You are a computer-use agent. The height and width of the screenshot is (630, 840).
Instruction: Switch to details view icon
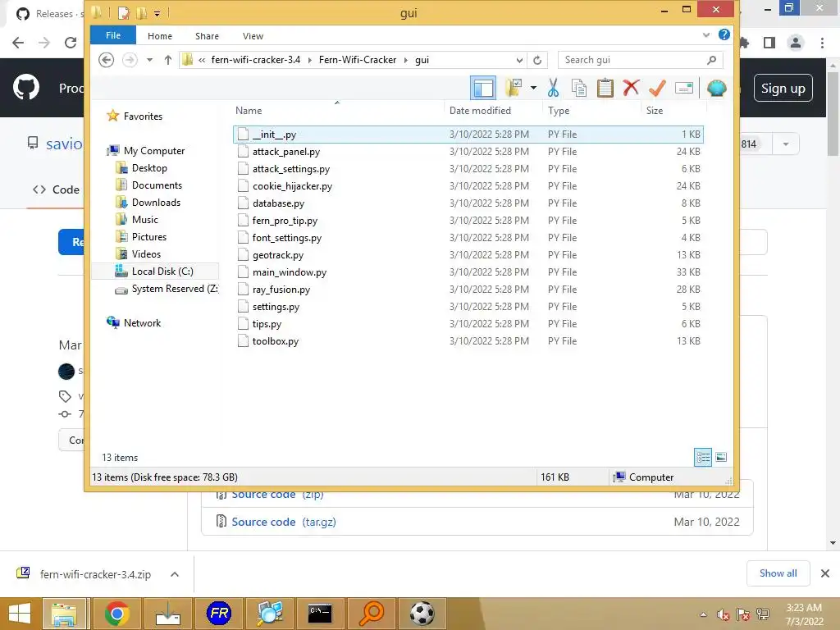(703, 457)
